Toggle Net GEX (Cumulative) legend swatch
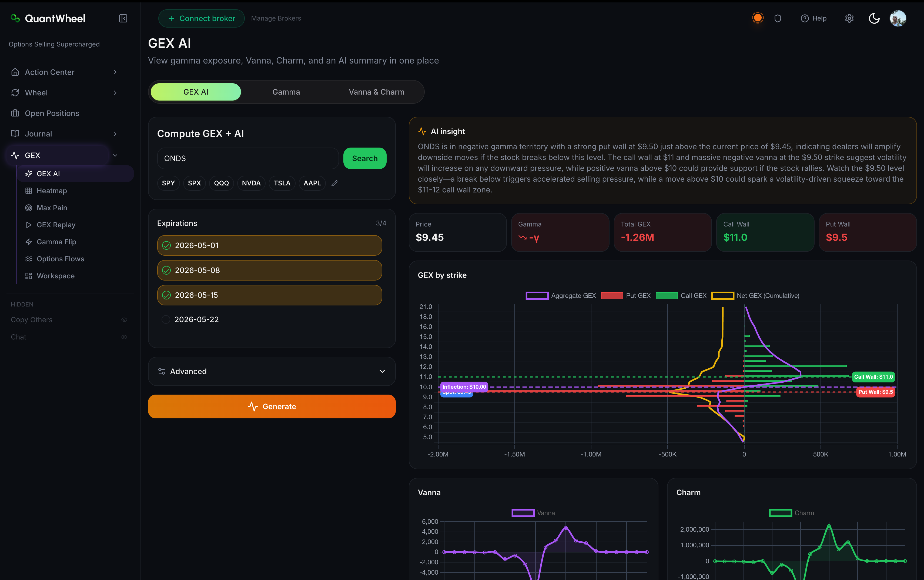The height and width of the screenshot is (580, 924). pyautogui.click(x=723, y=296)
